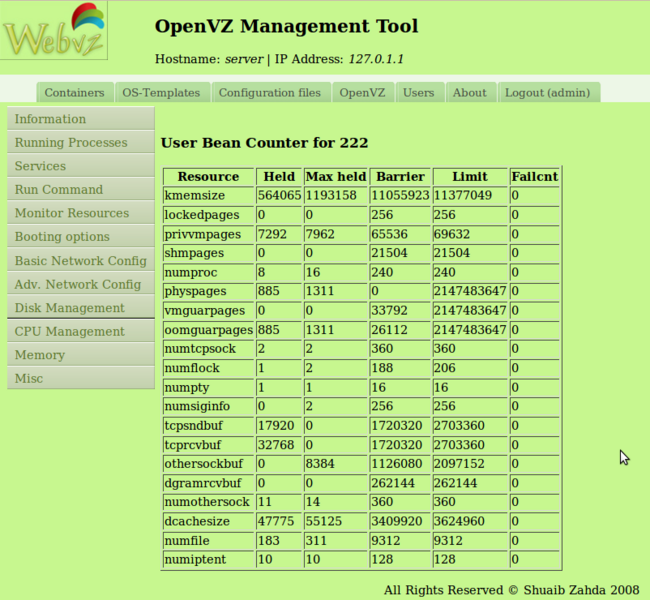Select Memory in the sidebar
Image resolution: width=650 pixels, height=600 pixels.
click(81, 355)
